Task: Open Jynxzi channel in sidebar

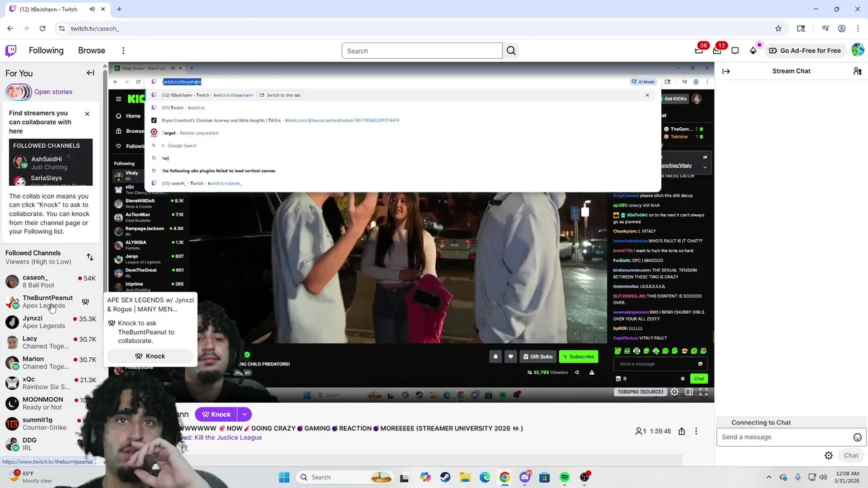Action: 50,322
